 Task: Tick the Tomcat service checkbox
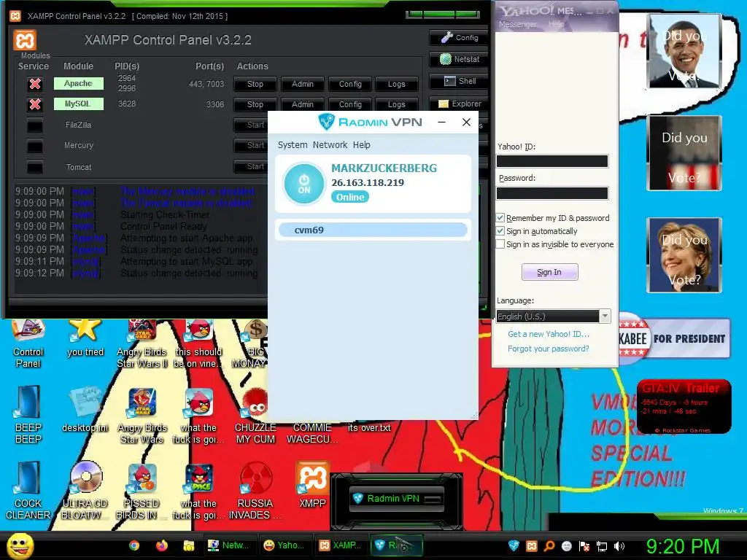[35, 167]
